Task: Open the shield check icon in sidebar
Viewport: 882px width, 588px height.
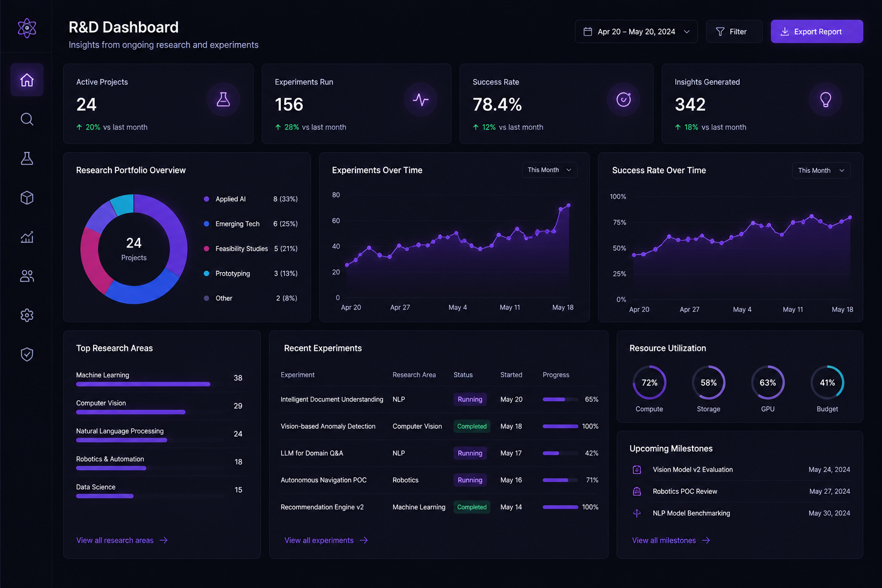Action: click(27, 354)
